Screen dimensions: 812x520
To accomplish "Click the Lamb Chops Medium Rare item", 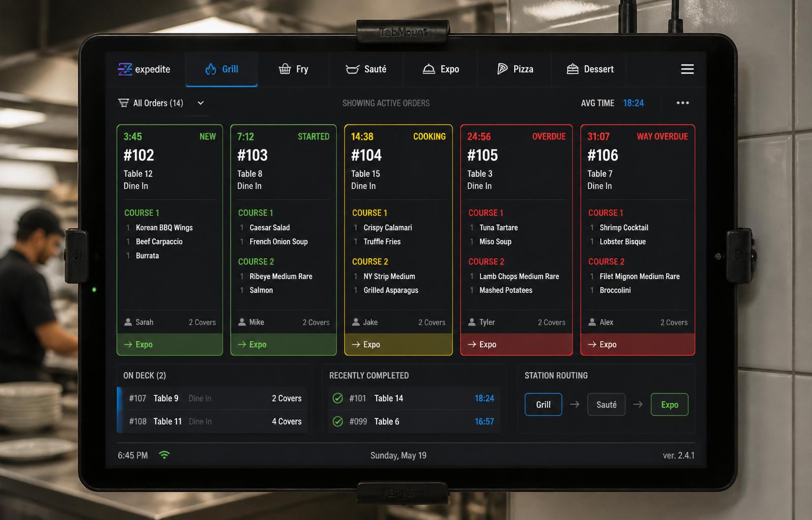I will coord(519,276).
